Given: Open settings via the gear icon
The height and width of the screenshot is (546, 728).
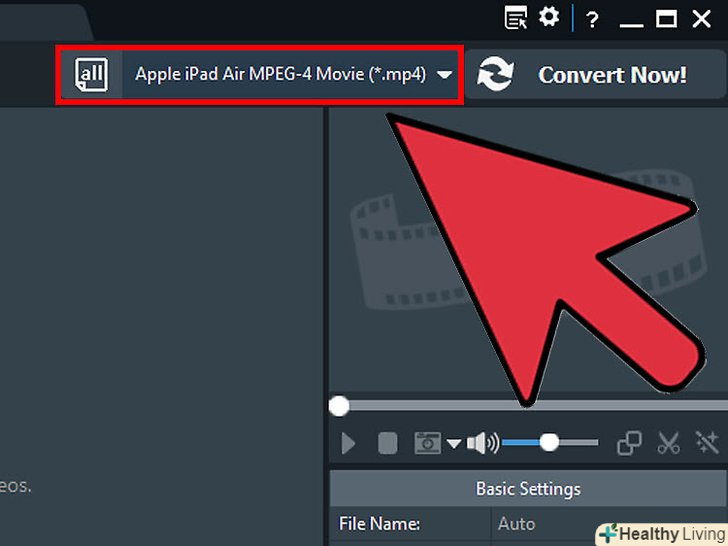Looking at the screenshot, I should pos(549,17).
